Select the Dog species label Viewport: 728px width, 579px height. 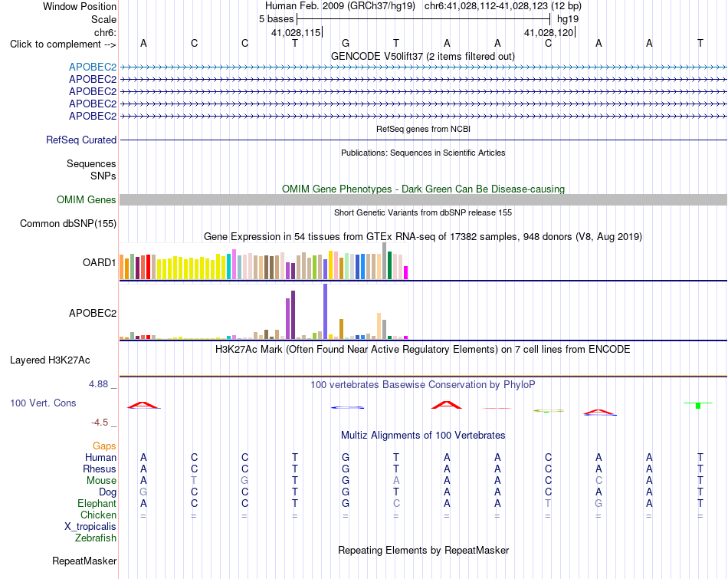(107, 492)
